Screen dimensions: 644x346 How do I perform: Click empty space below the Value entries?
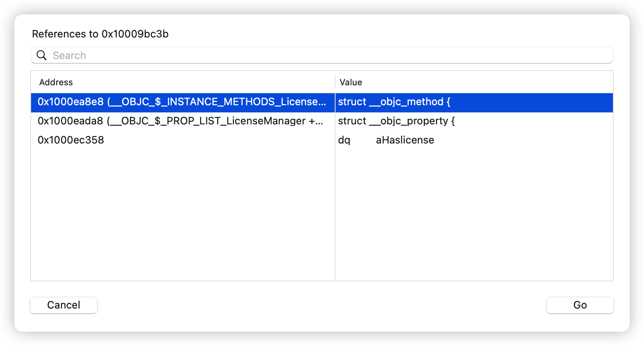point(474,215)
